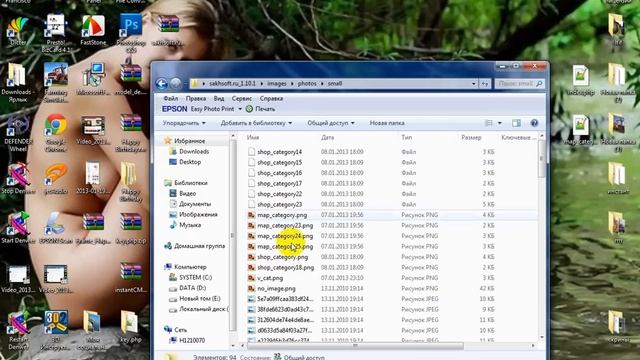Select Домашняя группа in navigation pane
Screen dimensions: 640x360
click(199, 246)
